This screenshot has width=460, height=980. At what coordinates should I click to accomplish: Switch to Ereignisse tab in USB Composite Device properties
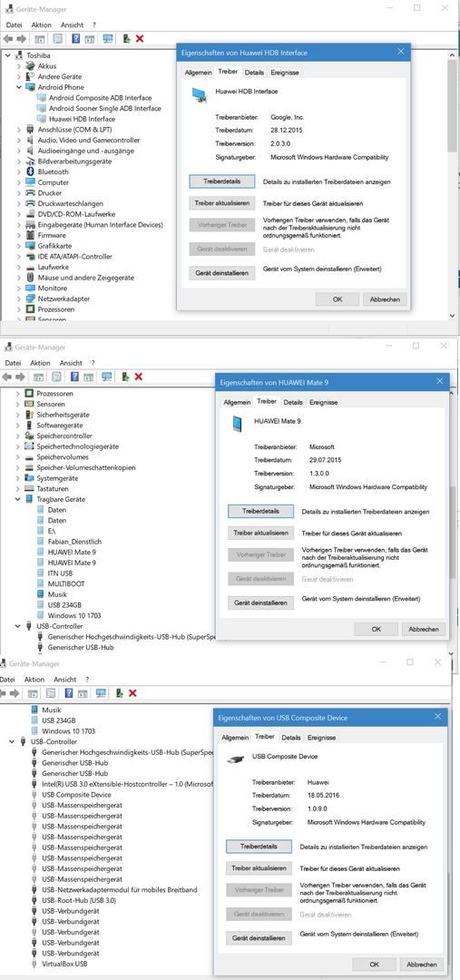pos(322,738)
